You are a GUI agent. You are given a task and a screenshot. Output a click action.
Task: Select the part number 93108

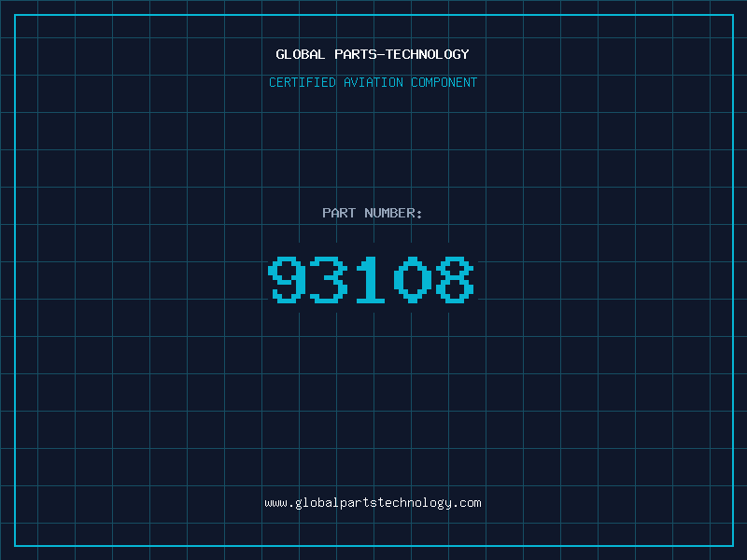pos(371,279)
